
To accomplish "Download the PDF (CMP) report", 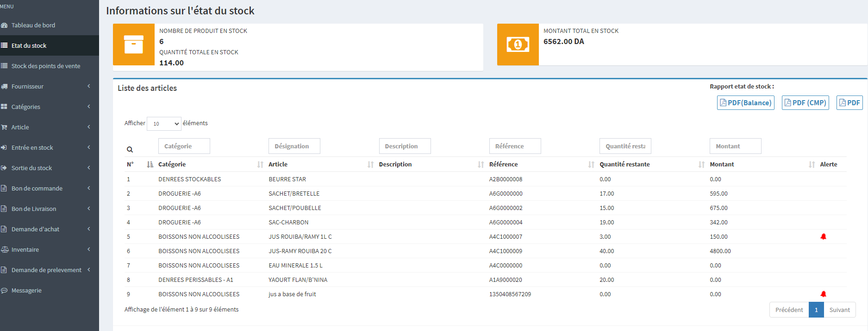I will [x=805, y=103].
